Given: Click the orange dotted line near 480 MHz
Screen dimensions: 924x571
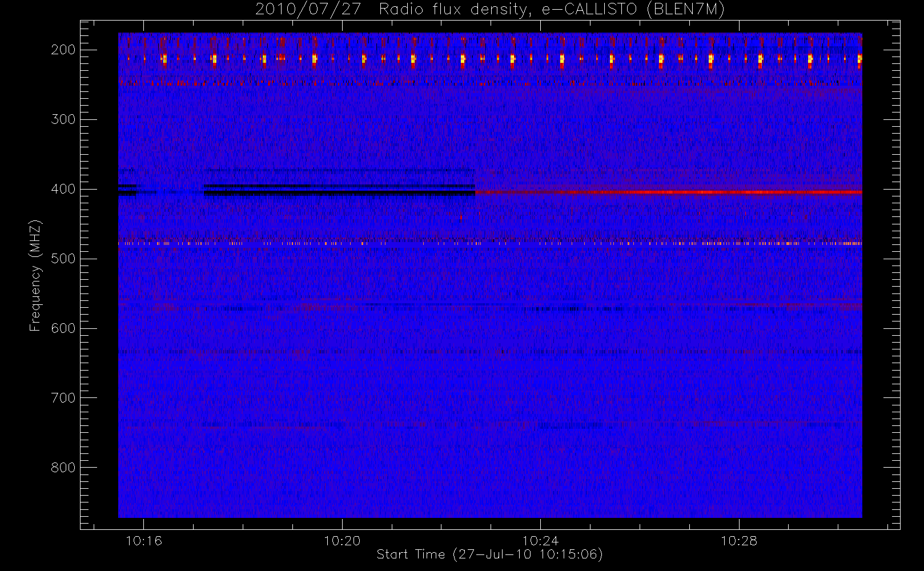Looking at the screenshot, I should (490, 244).
